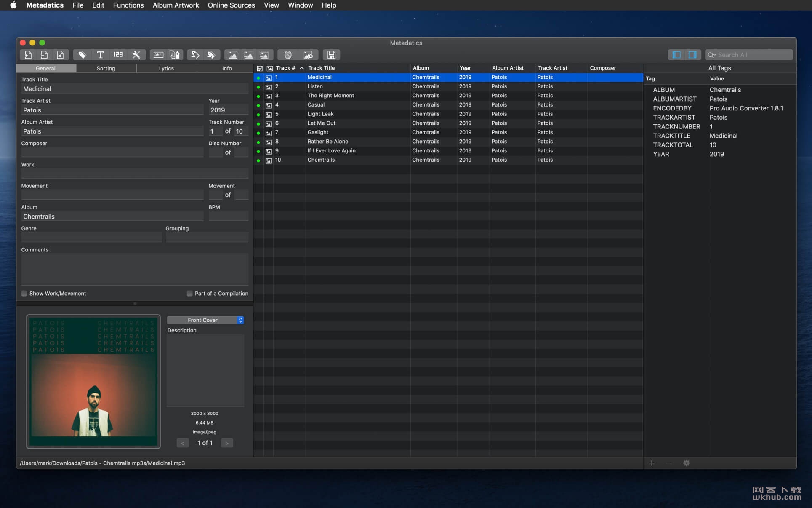The image size is (812, 508).
Task: Open the gear settings below All Tags
Action: [687, 463]
